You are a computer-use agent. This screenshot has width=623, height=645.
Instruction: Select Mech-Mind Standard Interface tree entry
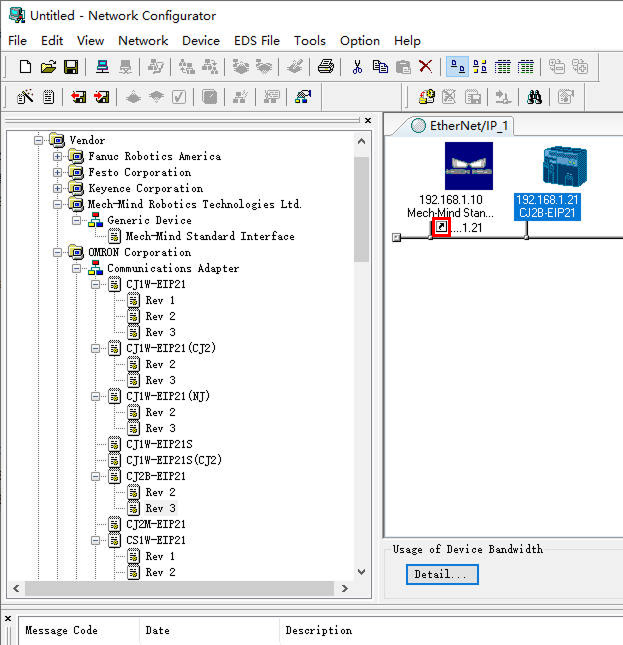209,237
